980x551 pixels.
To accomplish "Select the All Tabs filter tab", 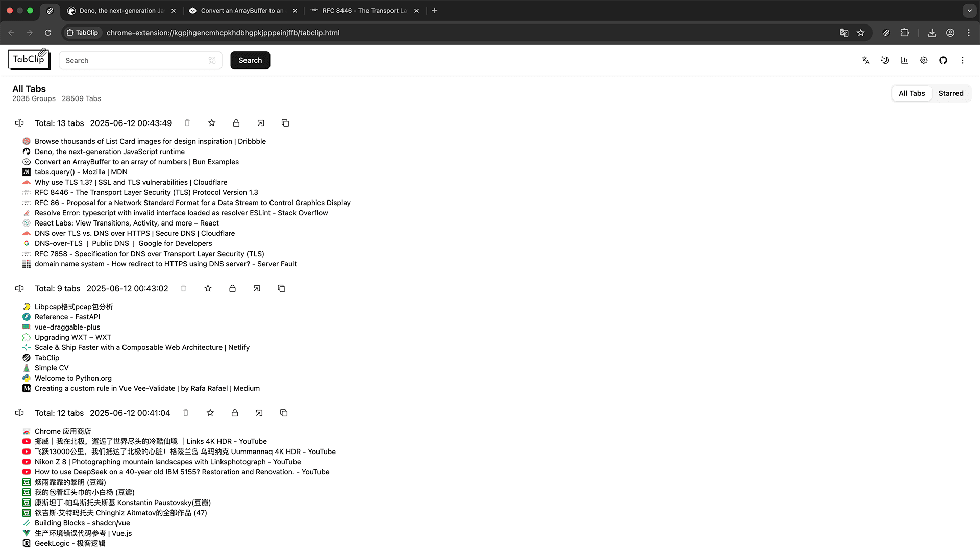I will 912,93.
